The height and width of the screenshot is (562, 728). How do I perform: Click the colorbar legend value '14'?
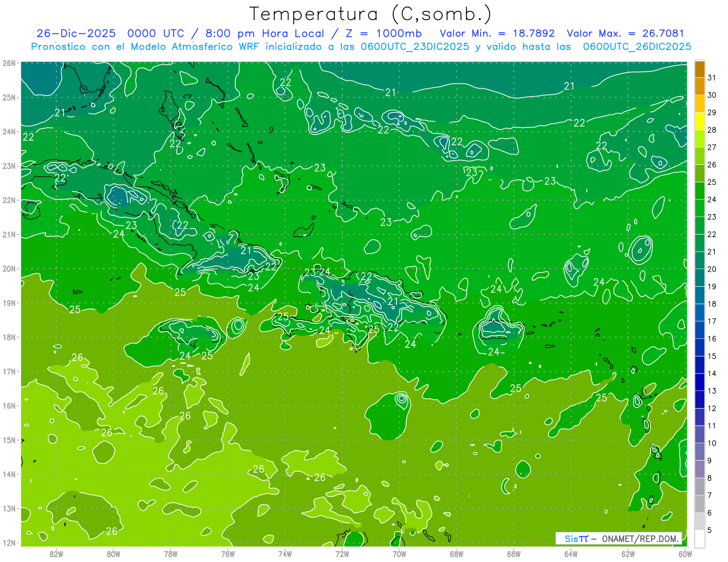[712, 373]
